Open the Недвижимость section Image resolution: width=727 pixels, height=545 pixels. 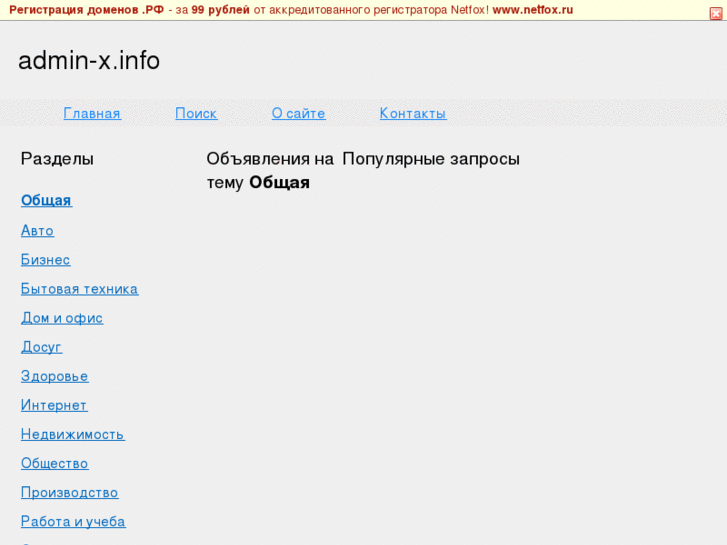click(73, 435)
